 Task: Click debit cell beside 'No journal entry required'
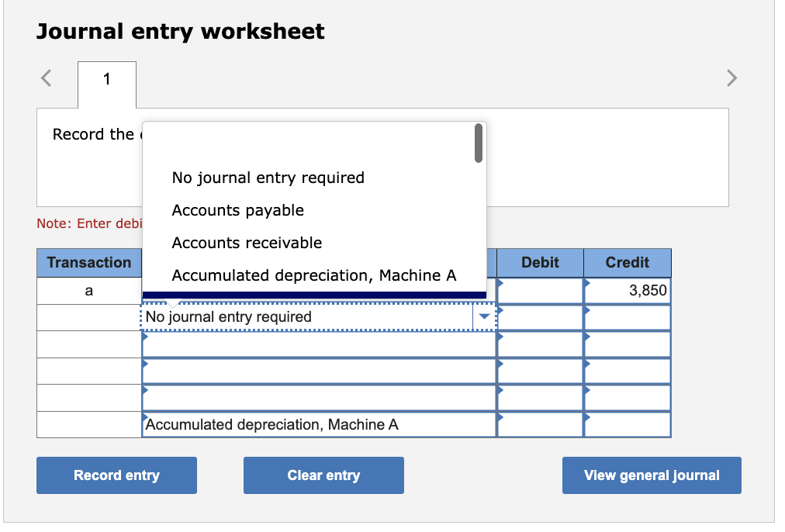[540, 317]
